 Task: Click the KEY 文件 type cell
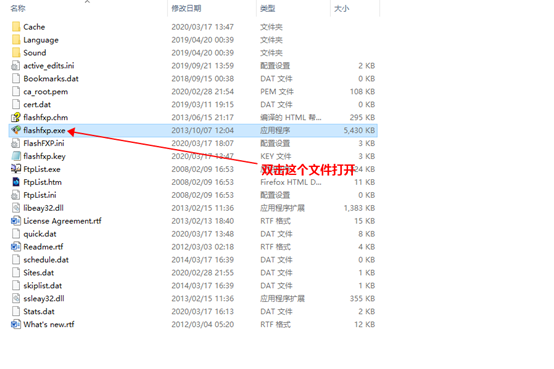276,156
